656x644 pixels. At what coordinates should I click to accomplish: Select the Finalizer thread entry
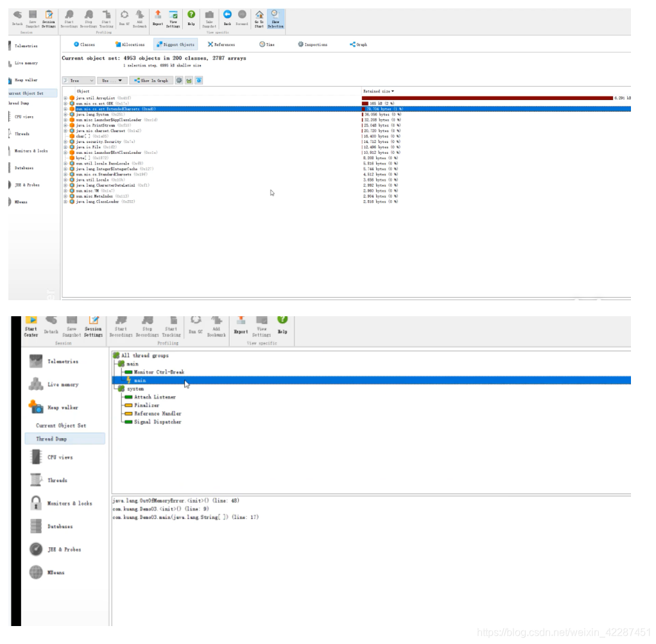[x=142, y=405]
